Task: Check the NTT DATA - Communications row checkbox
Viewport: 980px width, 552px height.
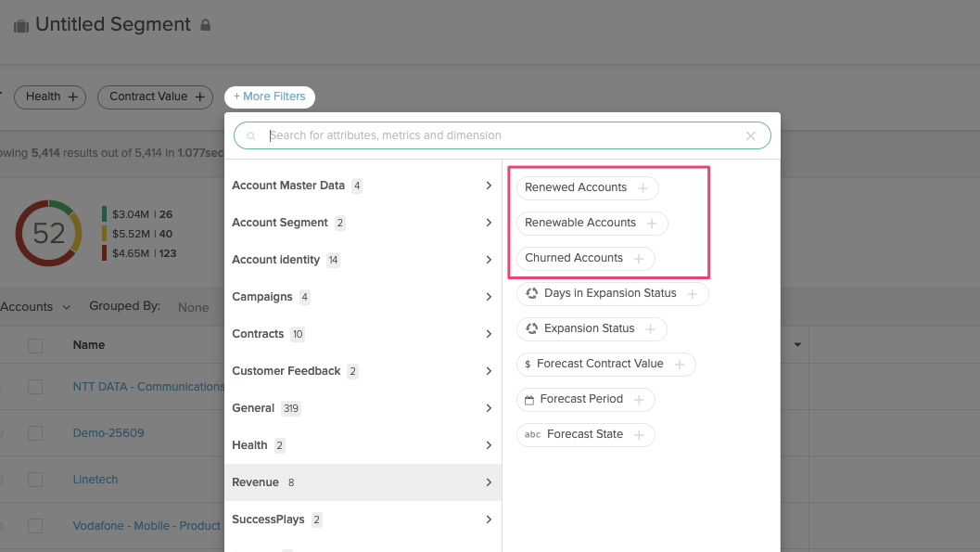Action: pos(35,387)
